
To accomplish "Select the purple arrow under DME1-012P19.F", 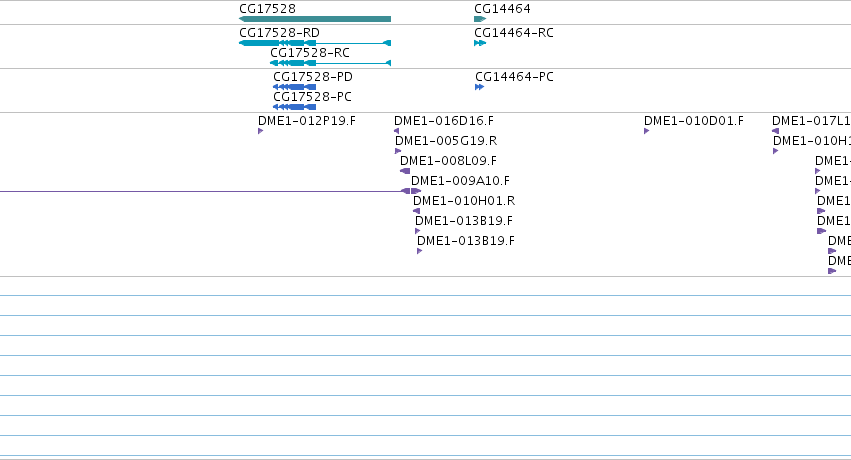I will coord(261,131).
